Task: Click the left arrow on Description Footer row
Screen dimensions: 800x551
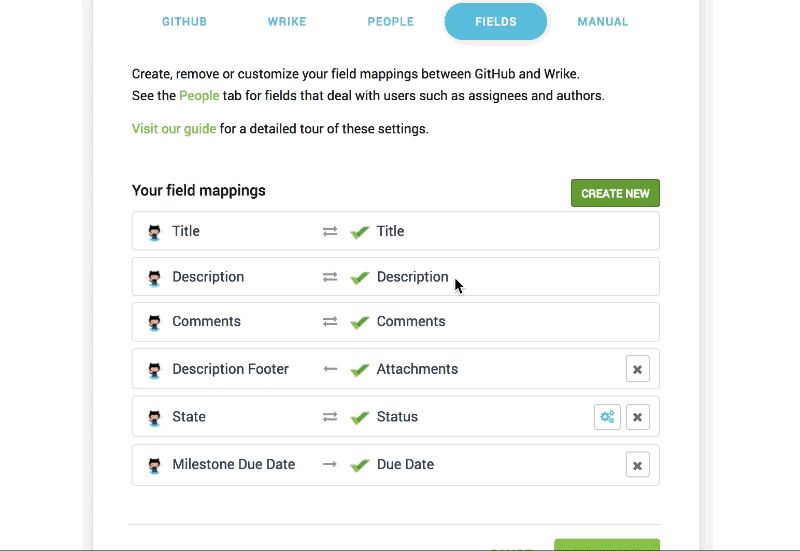Action: click(330, 369)
